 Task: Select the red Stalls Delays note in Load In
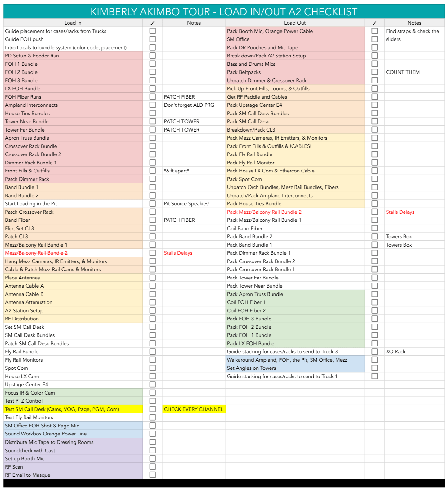pyautogui.click(x=194, y=253)
